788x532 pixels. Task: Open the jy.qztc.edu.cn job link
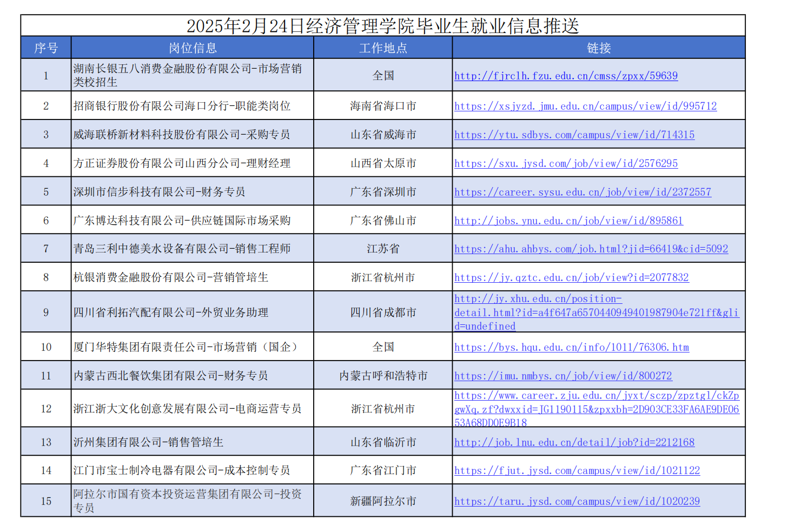pos(571,278)
